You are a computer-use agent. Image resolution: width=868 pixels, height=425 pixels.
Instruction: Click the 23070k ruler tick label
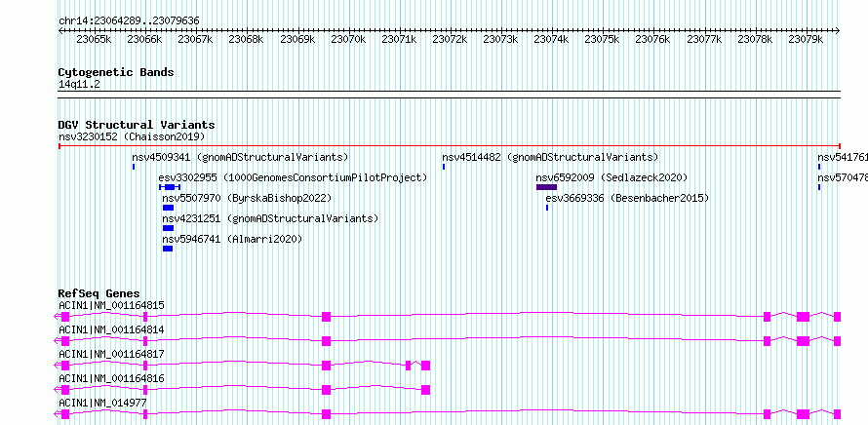click(x=348, y=39)
